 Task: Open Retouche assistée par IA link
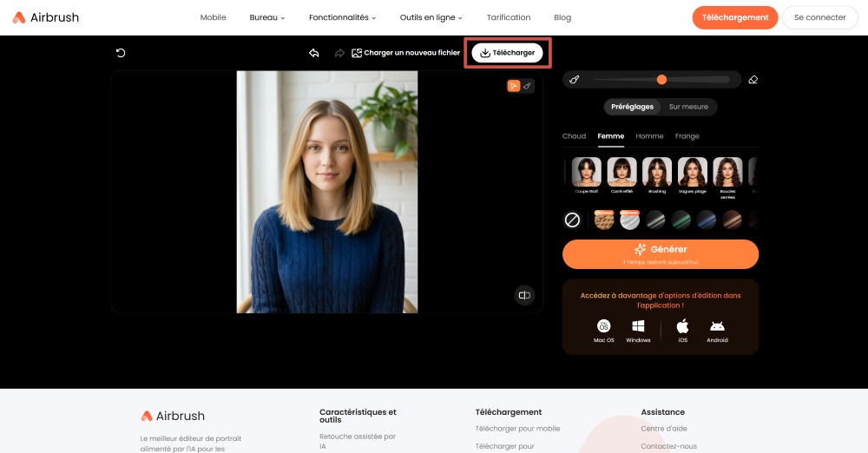(358, 442)
